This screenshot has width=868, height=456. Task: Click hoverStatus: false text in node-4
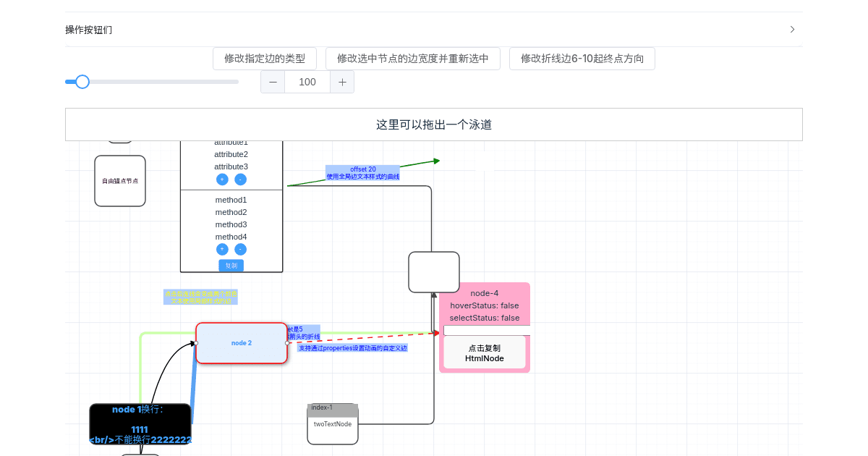point(485,305)
